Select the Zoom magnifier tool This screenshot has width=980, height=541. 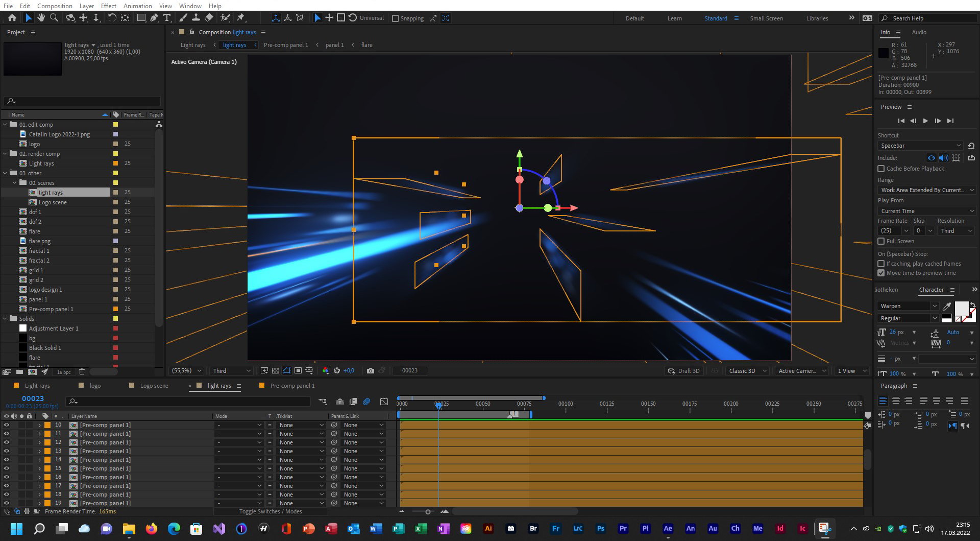pyautogui.click(x=54, y=18)
